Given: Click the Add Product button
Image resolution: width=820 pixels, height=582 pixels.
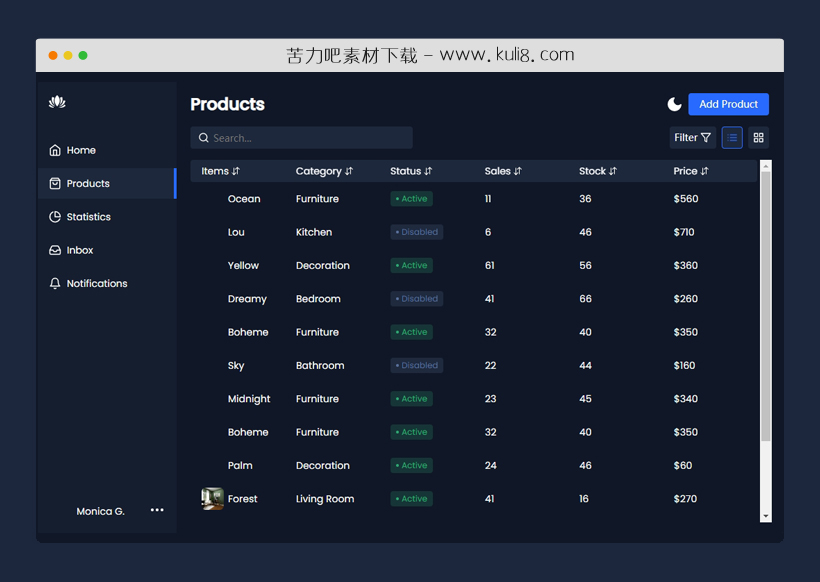Looking at the screenshot, I should [728, 104].
